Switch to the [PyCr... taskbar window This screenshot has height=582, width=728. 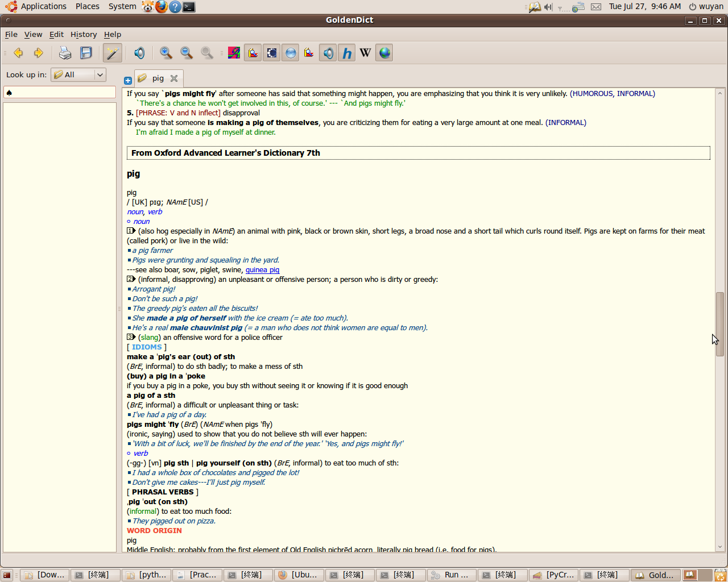click(554, 575)
